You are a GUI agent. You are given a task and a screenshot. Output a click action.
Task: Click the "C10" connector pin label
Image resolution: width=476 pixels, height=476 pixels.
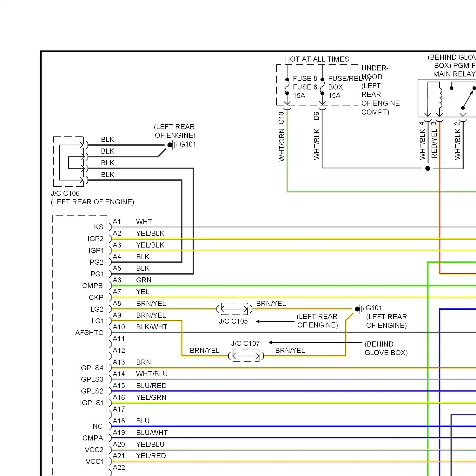(281, 118)
